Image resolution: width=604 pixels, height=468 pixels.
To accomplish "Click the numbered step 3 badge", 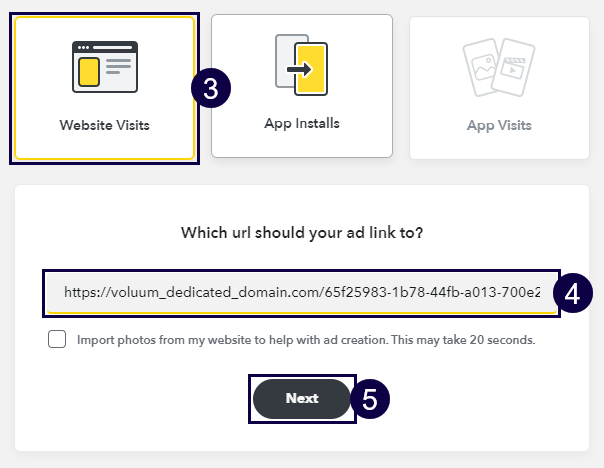I will (211, 88).
